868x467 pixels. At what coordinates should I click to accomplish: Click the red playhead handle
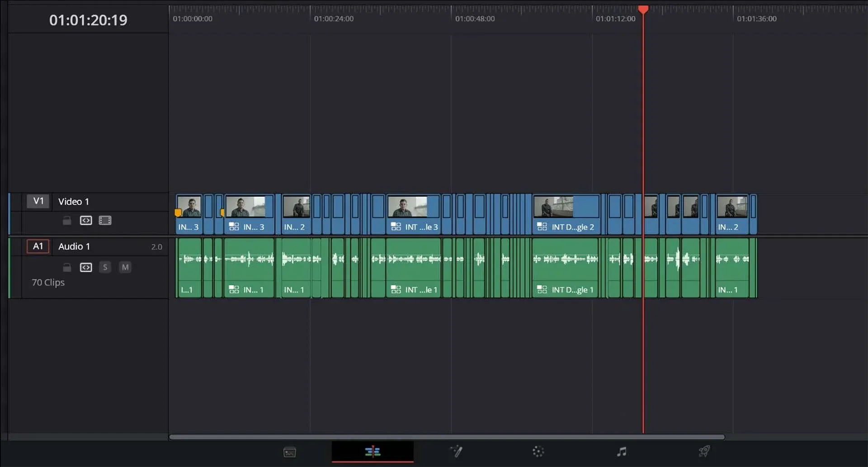click(x=643, y=9)
